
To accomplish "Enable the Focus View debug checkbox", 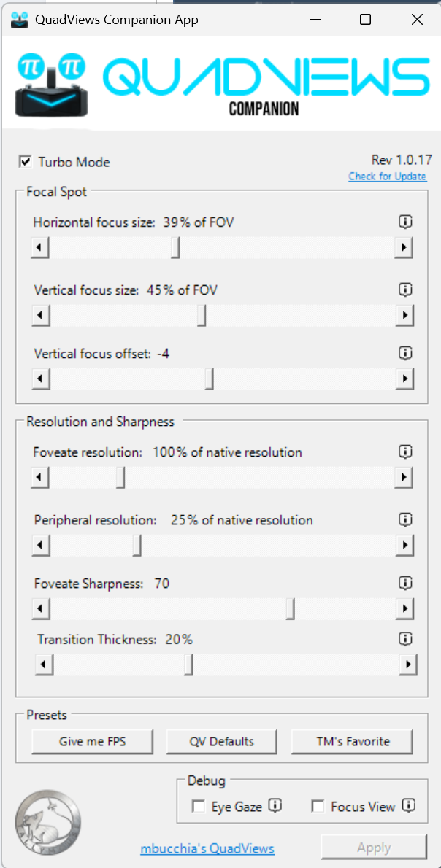I will [x=318, y=806].
